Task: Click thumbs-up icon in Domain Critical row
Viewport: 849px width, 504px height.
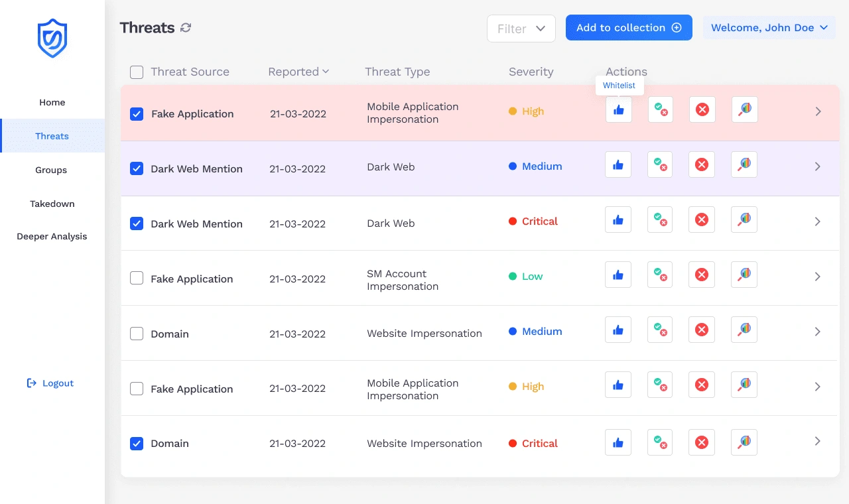Action: tap(618, 442)
